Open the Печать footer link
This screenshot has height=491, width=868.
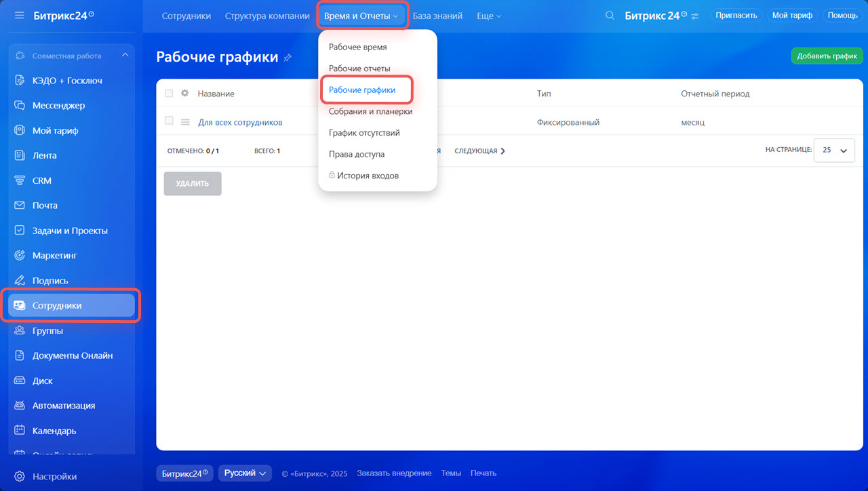point(484,473)
